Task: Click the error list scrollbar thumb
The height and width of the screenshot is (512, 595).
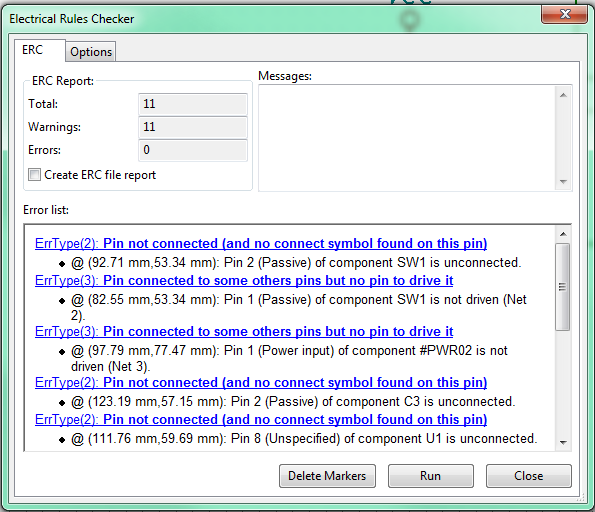Action: (x=563, y=287)
